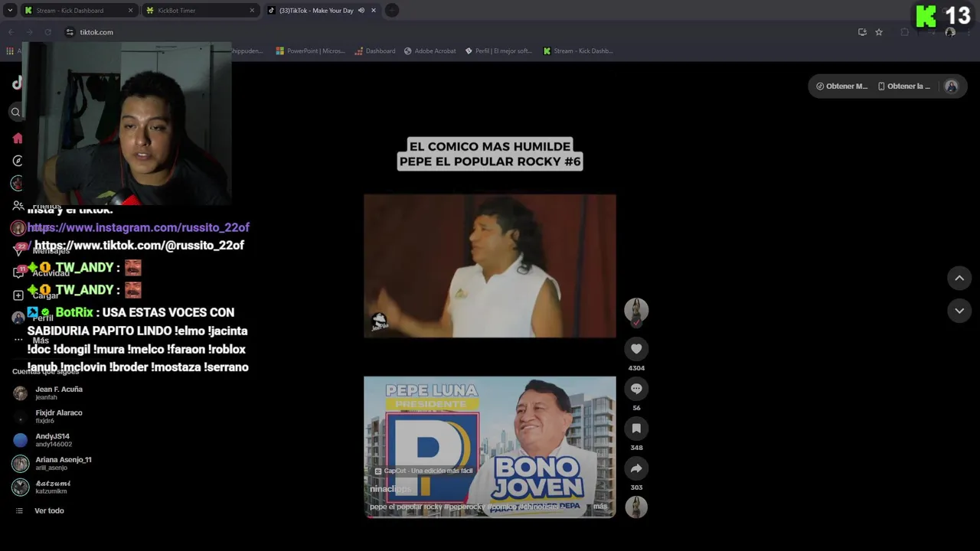The height and width of the screenshot is (551, 980).
Task: Go forward in browser history
Action: point(29,32)
